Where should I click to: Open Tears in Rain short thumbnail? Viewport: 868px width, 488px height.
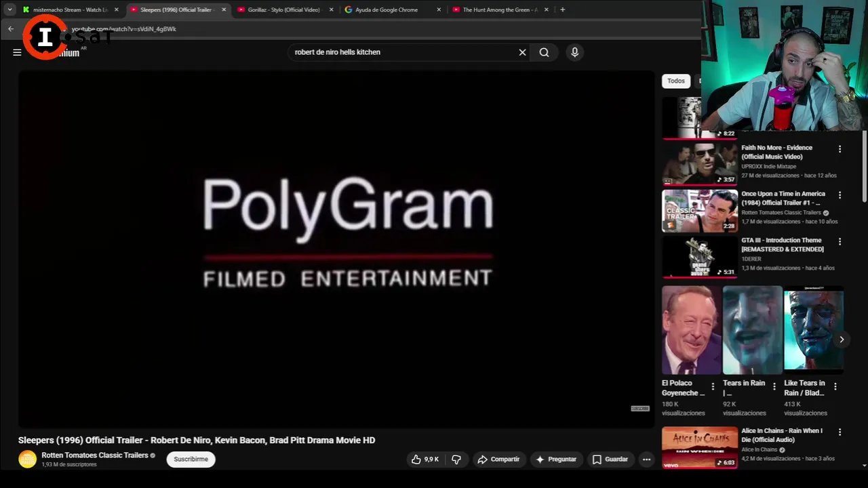[753, 330]
